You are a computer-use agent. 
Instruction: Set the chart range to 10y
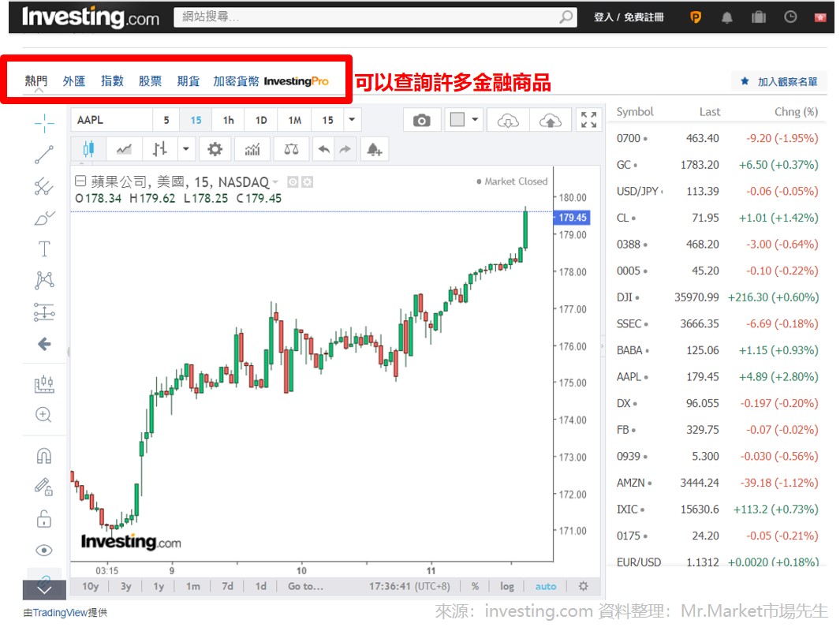coord(90,587)
